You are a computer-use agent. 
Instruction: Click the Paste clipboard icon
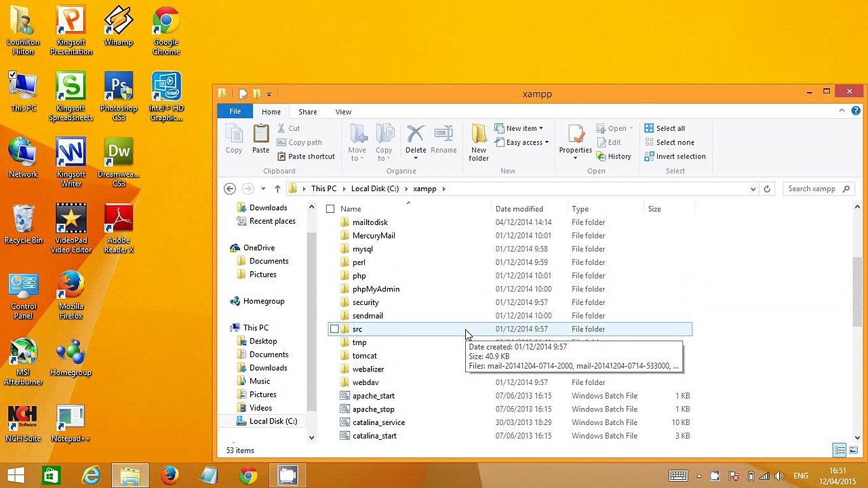261,140
